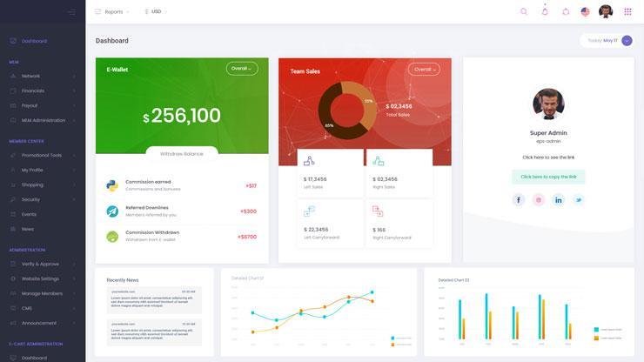Expand the Payout menu chevron

pyautogui.click(x=74, y=105)
